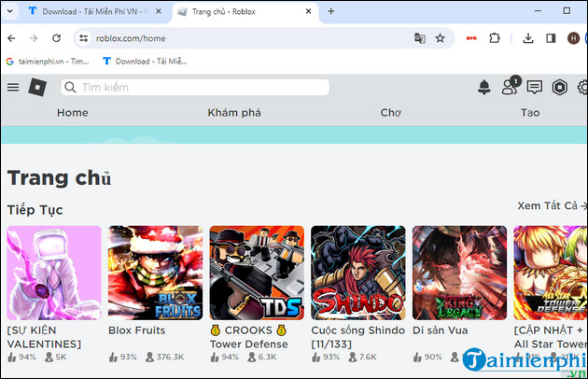The image size is (588, 379).
Task: Go forward in browser history
Action: coord(34,38)
